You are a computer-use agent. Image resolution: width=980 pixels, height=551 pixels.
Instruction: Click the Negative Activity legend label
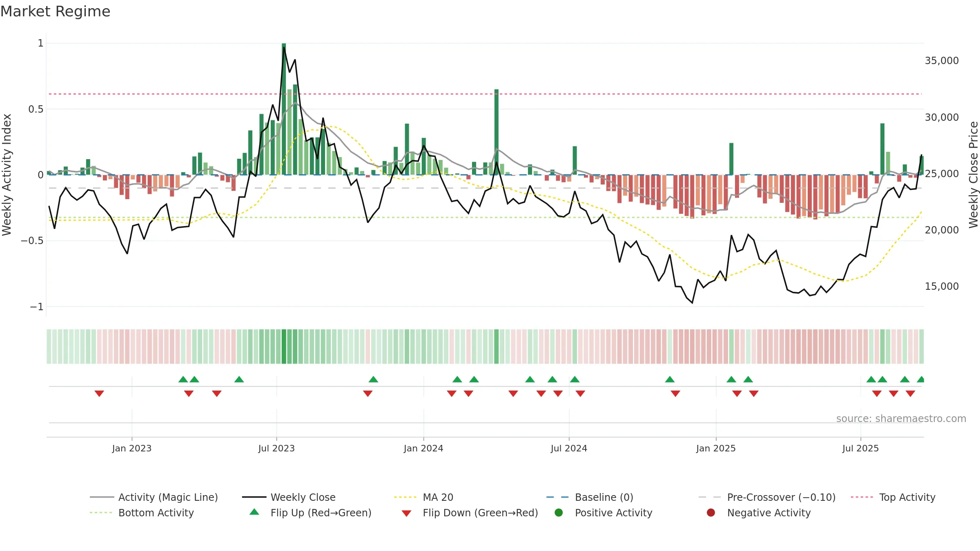tap(769, 513)
